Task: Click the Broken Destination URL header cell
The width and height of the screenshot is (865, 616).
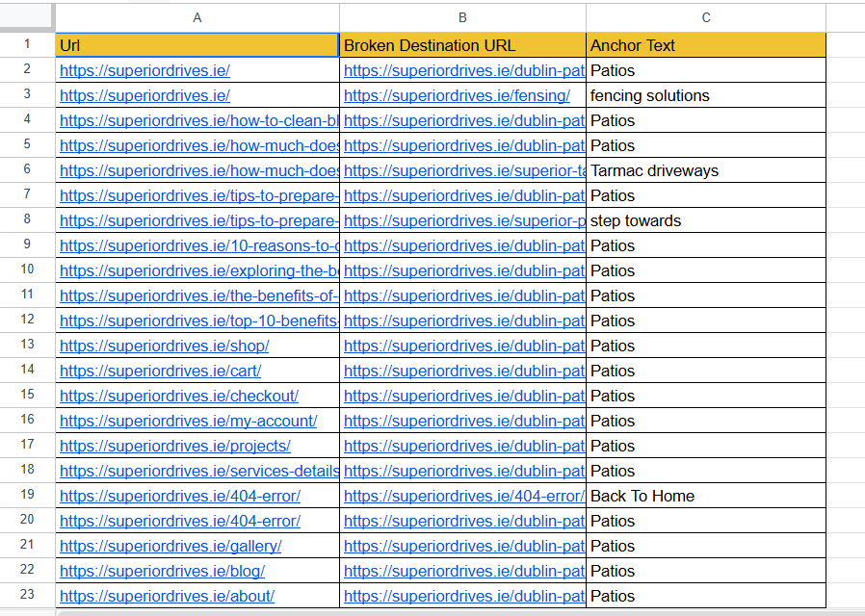Action: click(462, 45)
